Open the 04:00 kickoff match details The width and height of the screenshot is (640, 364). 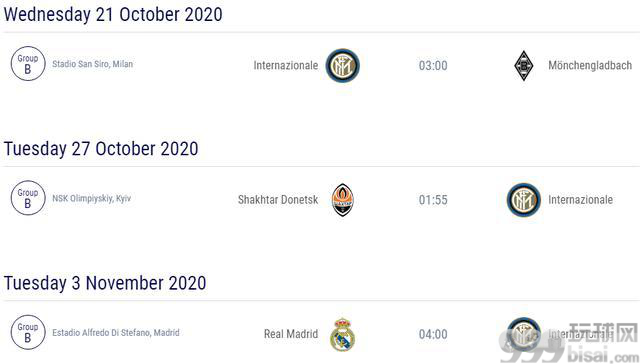click(433, 334)
